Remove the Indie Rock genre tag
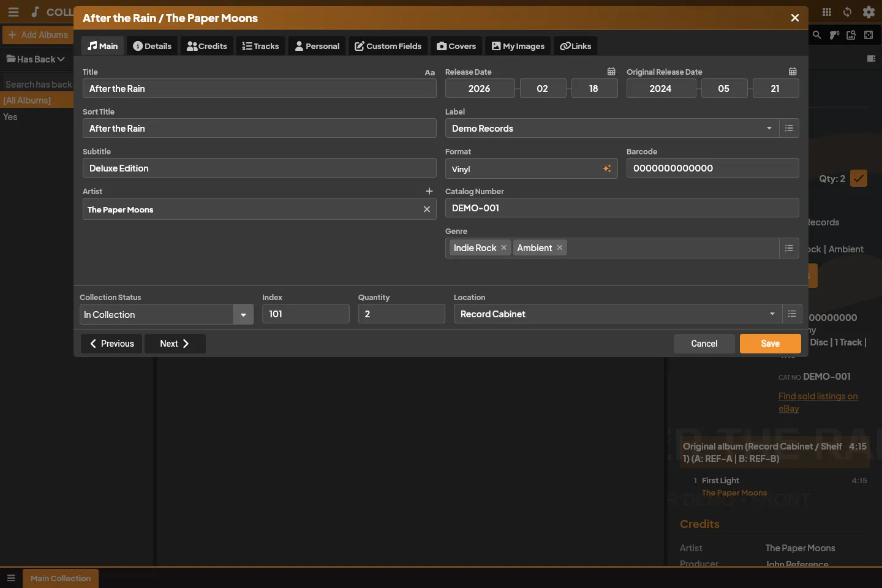The width and height of the screenshot is (882, 588). (503, 247)
